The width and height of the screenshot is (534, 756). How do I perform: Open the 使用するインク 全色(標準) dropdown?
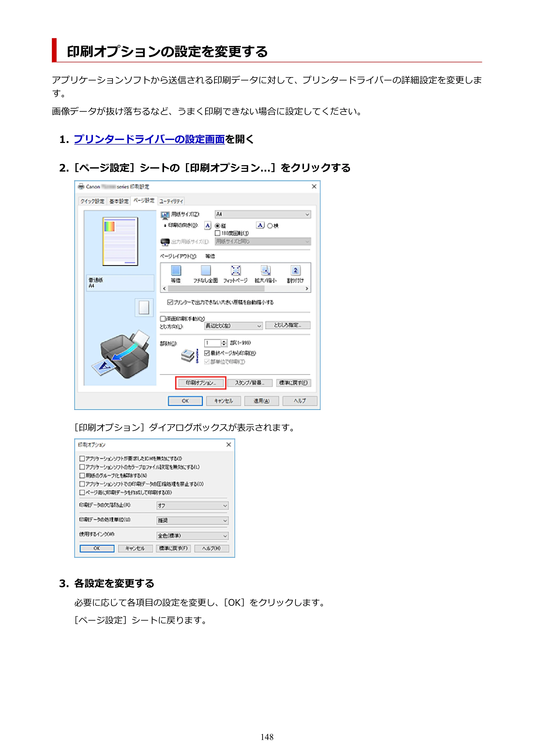coord(192,536)
